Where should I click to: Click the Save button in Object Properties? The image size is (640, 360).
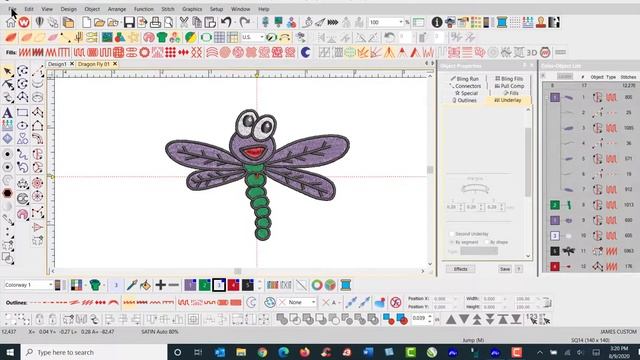pos(505,269)
